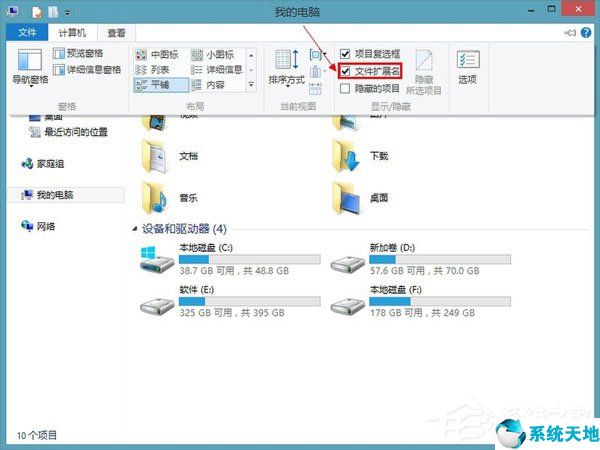Click text 38.7 GB 可用，共 48.8 GB
Image resolution: width=600 pixels, height=450 pixels.
tap(234, 271)
